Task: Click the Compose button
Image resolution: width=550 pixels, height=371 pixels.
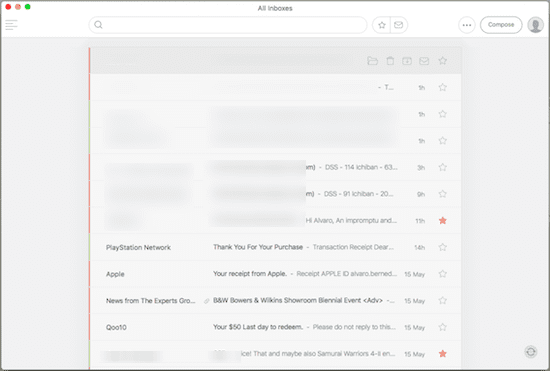Action: coord(501,25)
